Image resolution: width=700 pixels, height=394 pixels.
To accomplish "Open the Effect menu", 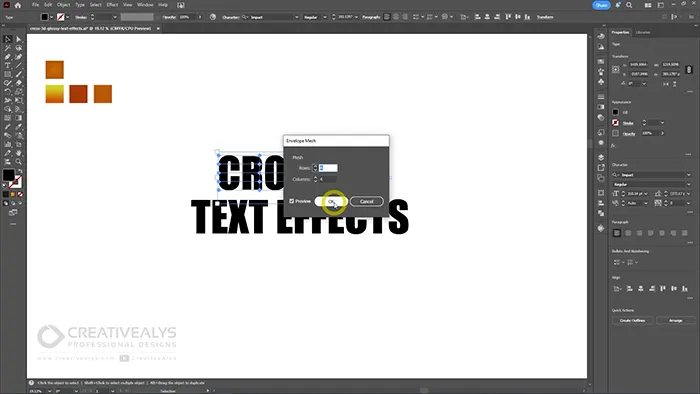I will pyautogui.click(x=112, y=5).
